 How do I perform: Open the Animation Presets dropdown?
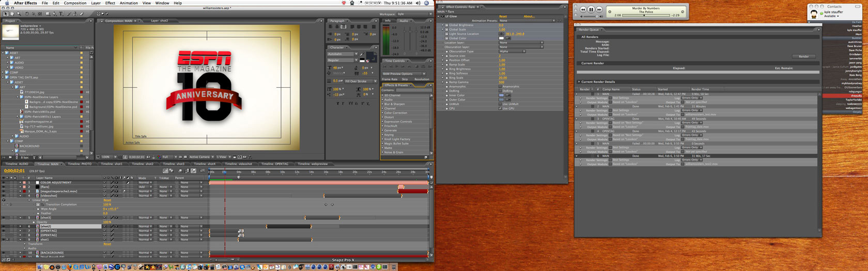(x=526, y=21)
